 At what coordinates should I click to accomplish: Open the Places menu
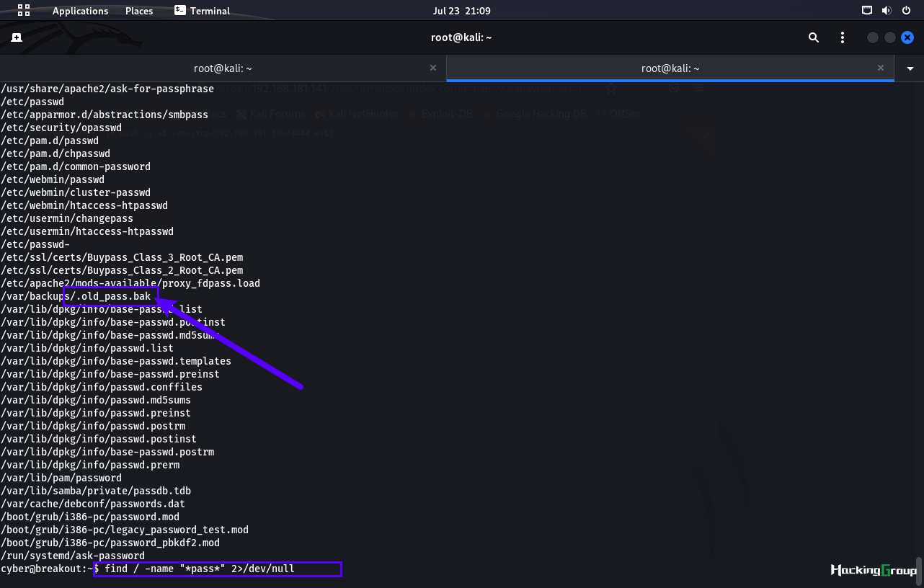click(x=139, y=11)
